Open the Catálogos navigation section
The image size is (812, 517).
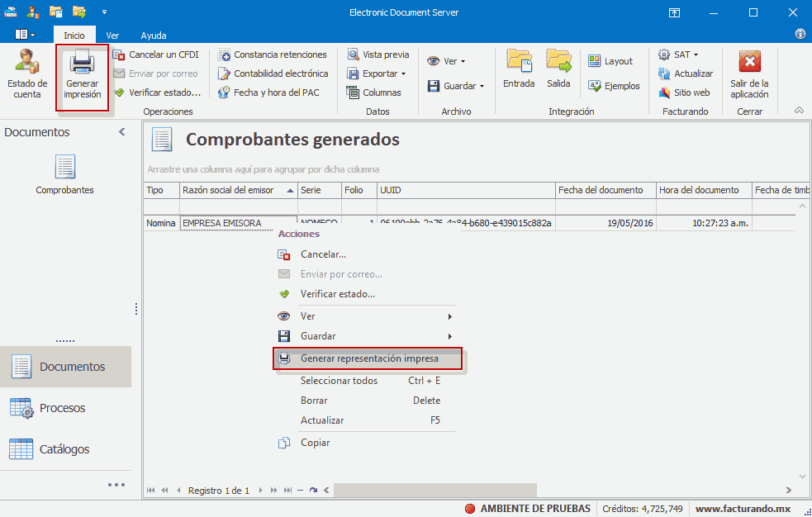[x=64, y=449]
